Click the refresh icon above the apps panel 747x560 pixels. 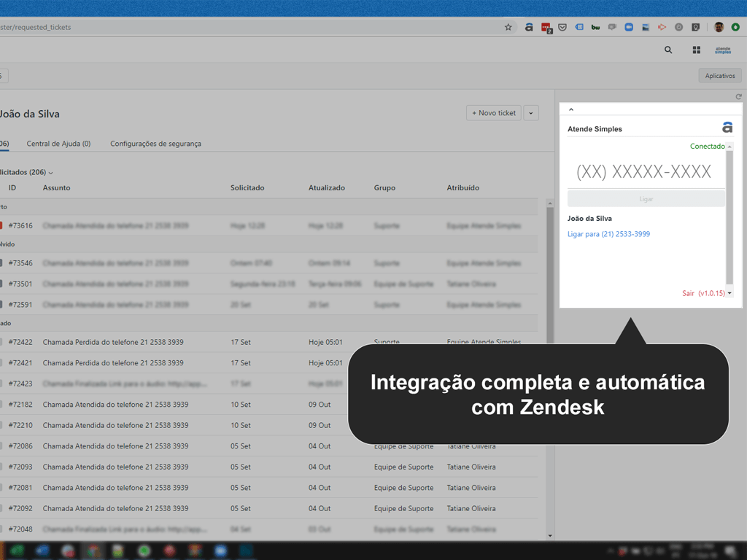pos(738,96)
